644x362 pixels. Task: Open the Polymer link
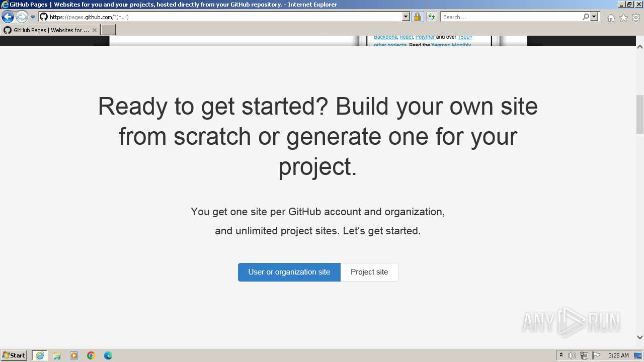(x=425, y=37)
